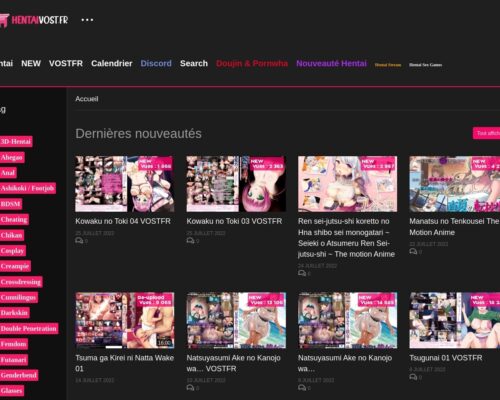The width and height of the screenshot is (500, 400).
Task: Open the Kowaku no Toki 03 thumbnail
Action: [x=236, y=184]
